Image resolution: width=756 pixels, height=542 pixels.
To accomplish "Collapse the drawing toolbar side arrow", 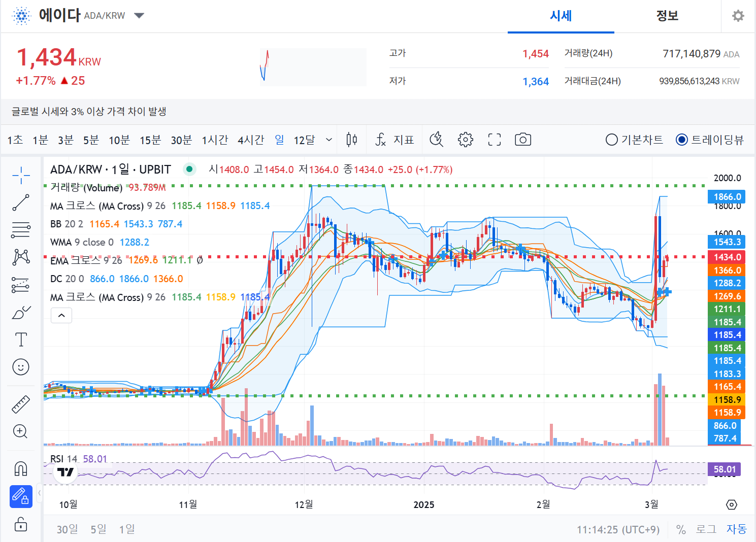I will (x=39, y=492).
